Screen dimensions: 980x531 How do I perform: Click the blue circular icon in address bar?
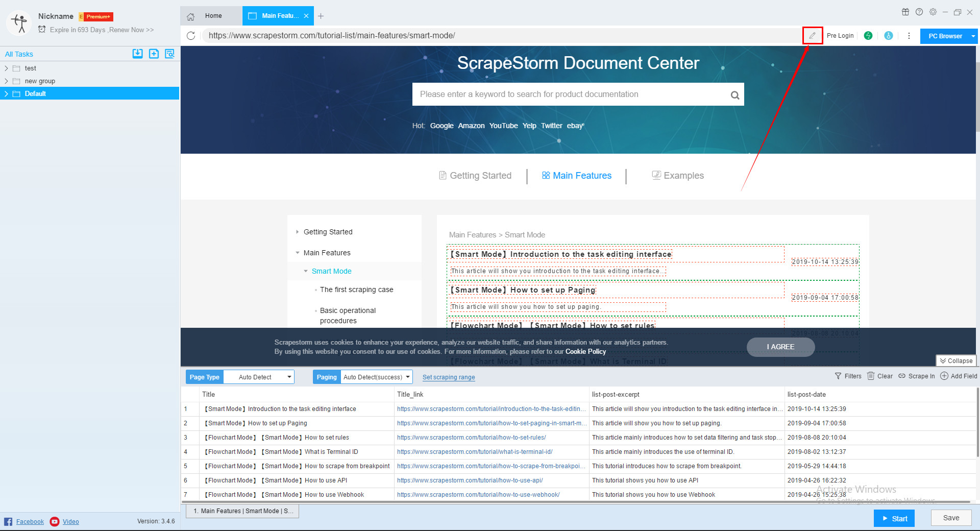click(889, 36)
